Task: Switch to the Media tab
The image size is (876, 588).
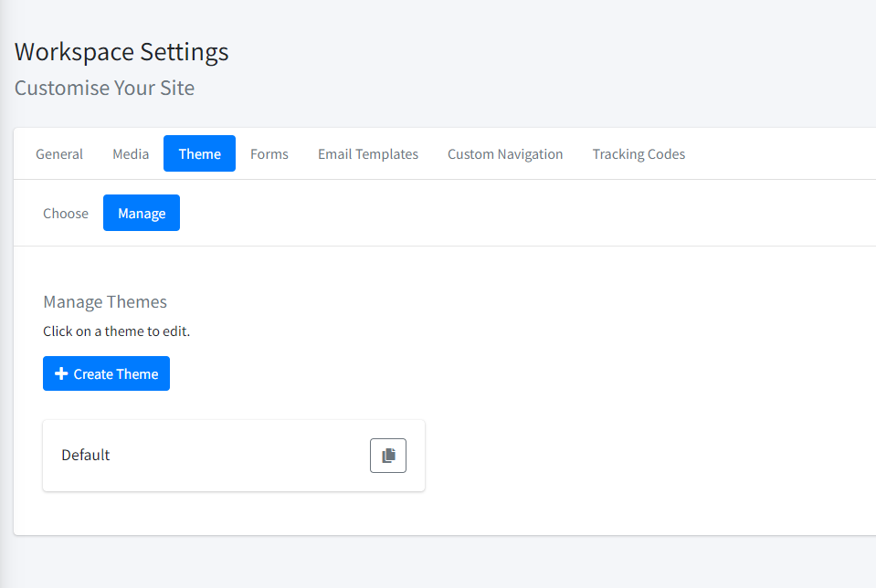Action: coord(131,154)
